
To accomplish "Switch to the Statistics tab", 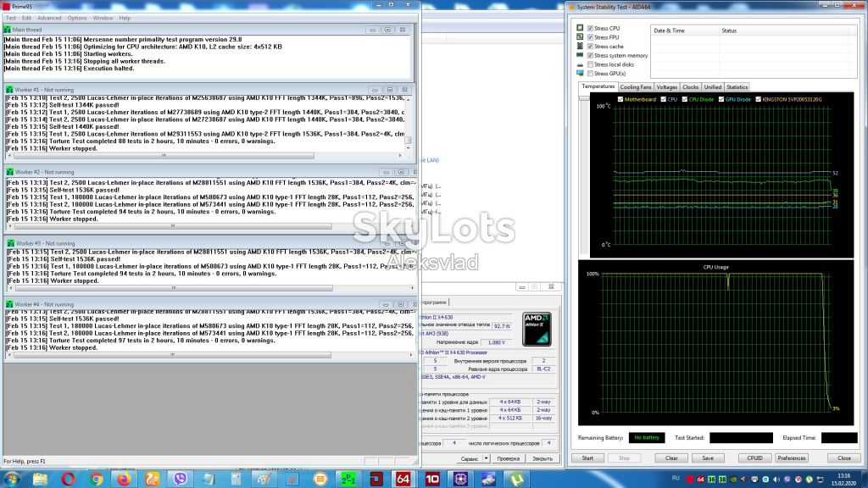I will point(737,87).
